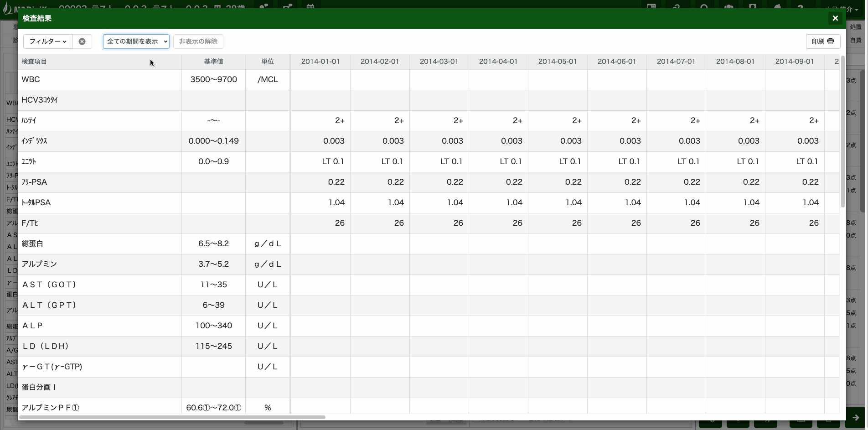Open the 全ての期間を表示 period selector
This screenshot has height=430, width=868.
[x=136, y=41]
